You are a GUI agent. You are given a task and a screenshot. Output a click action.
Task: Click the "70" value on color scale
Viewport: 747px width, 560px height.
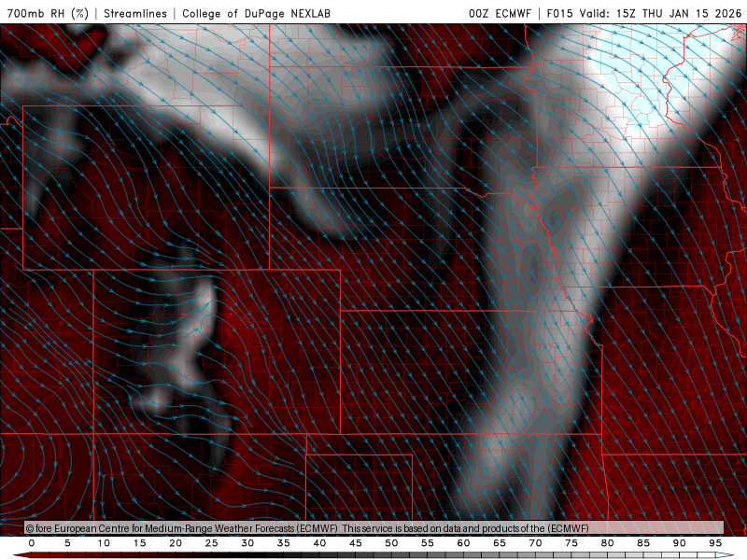click(x=535, y=543)
